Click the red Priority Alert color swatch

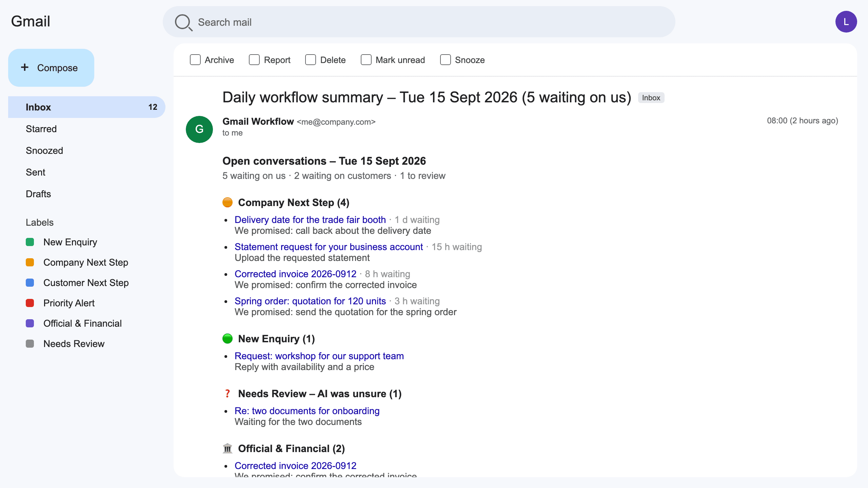click(x=30, y=303)
